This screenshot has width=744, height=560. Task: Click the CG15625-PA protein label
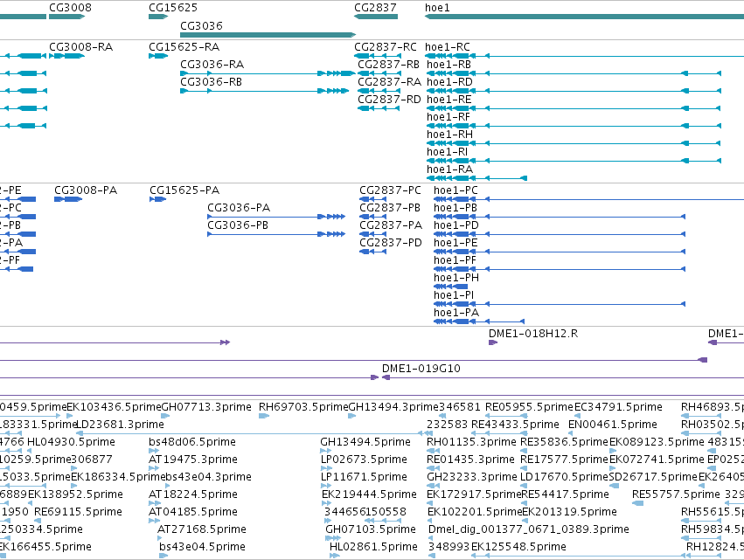(184, 190)
